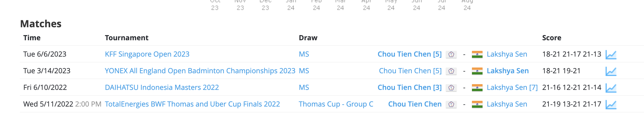The width and height of the screenshot is (644, 135).
Task: Click India flag in All England row
Action: point(477,71)
